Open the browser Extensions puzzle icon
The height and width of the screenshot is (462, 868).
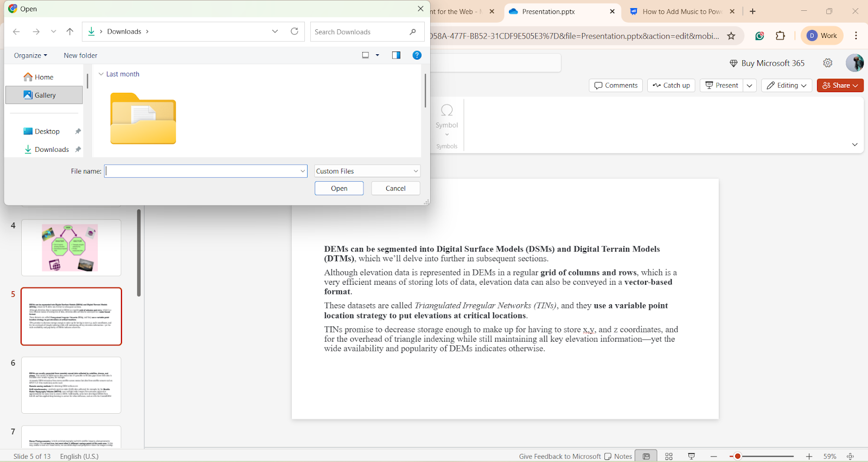(781, 36)
